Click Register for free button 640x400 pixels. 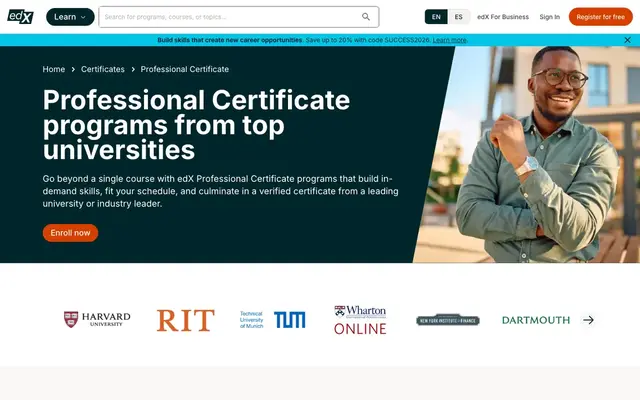(x=600, y=17)
